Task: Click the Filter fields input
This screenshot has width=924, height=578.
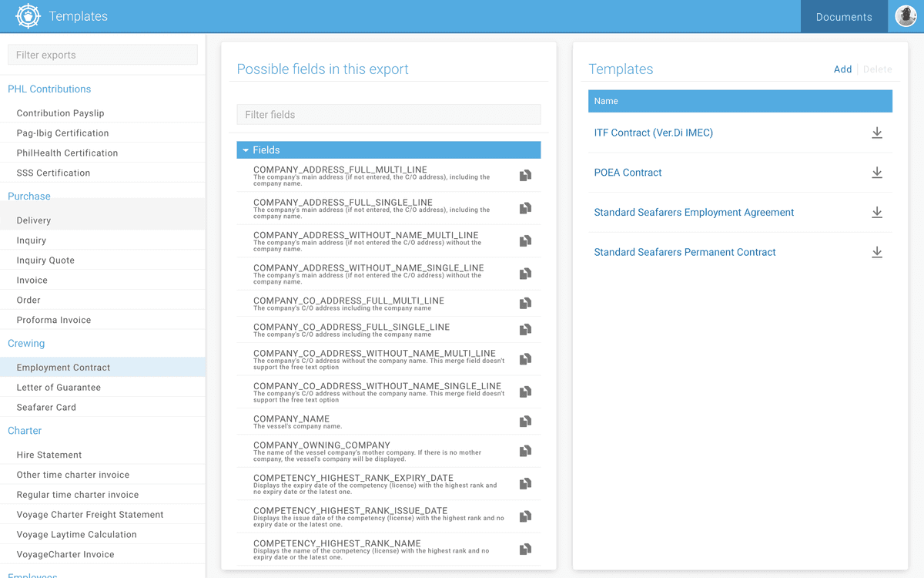Action: [388, 115]
